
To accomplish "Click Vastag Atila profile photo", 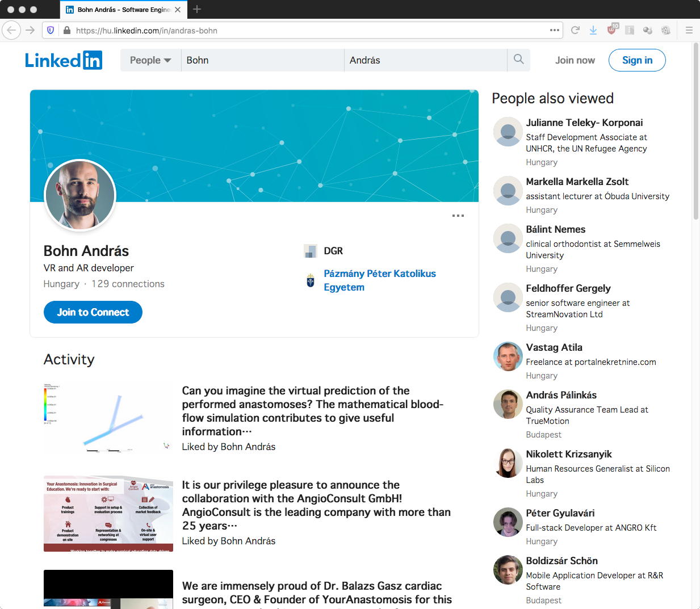I will (508, 356).
